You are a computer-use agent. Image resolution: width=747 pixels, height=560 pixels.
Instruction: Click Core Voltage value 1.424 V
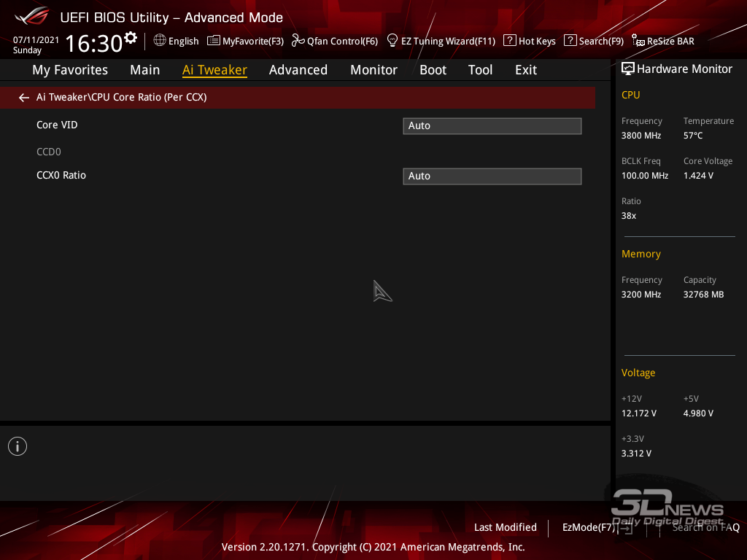click(x=698, y=176)
